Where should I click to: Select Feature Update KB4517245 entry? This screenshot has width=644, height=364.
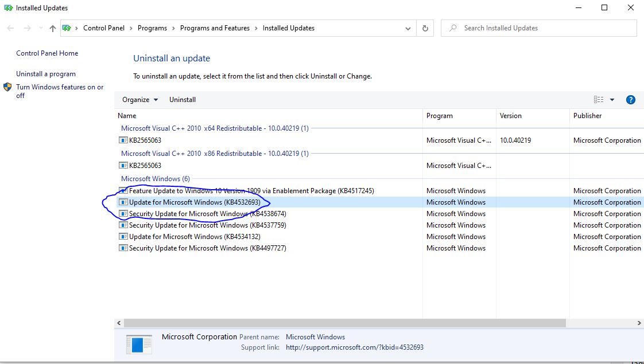pyautogui.click(x=251, y=191)
